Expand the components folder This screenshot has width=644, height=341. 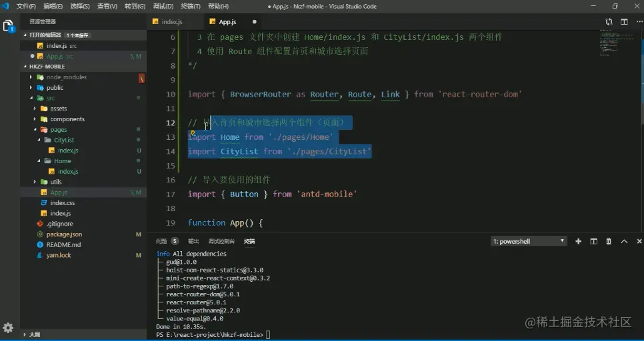point(35,119)
